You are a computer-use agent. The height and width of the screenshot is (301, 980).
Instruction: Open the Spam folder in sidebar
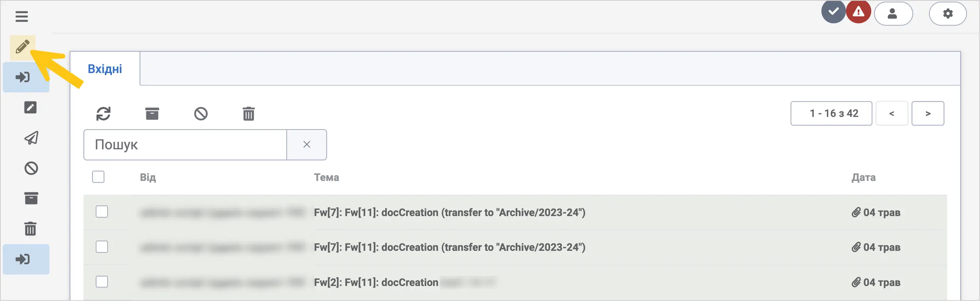click(x=31, y=168)
